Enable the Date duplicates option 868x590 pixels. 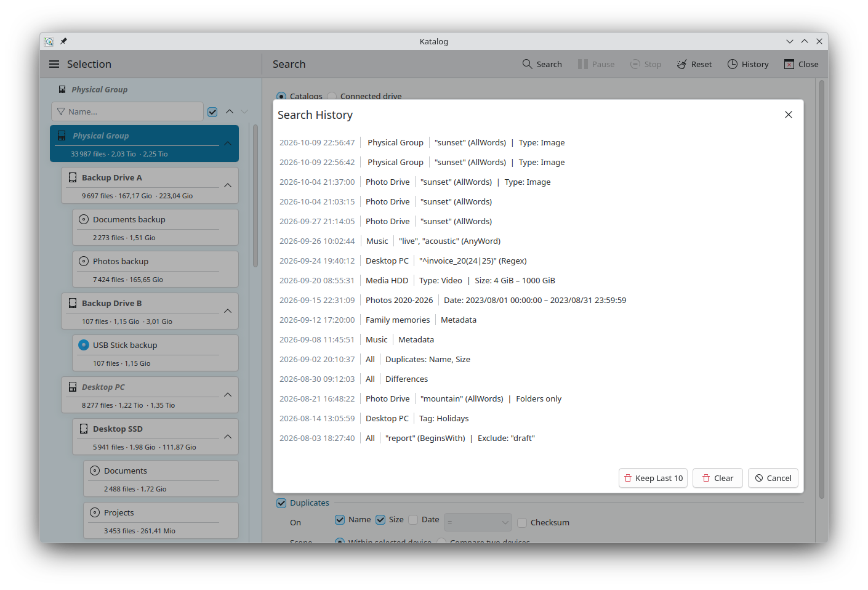413,519
